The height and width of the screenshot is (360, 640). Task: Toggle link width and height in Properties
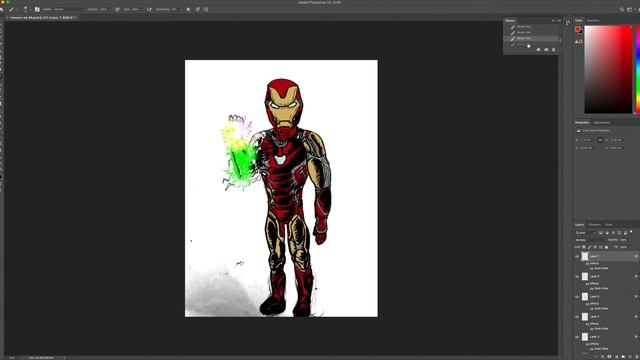[600, 140]
